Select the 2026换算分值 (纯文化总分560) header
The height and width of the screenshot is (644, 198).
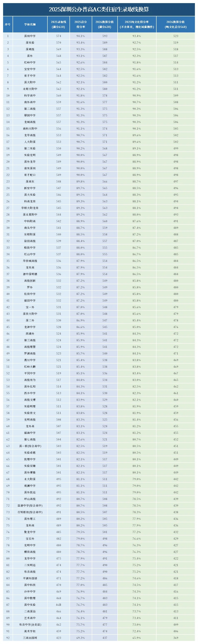point(176,25)
